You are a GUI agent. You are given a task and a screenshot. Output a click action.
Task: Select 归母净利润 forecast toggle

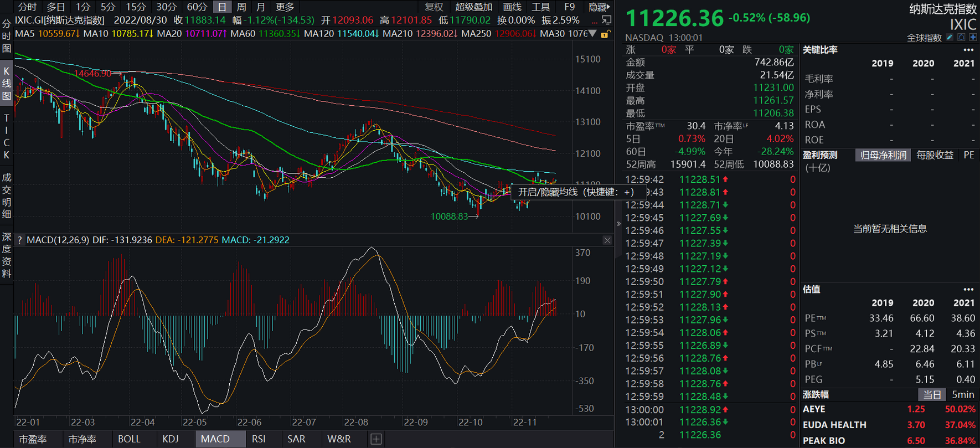[x=883, y=155]
